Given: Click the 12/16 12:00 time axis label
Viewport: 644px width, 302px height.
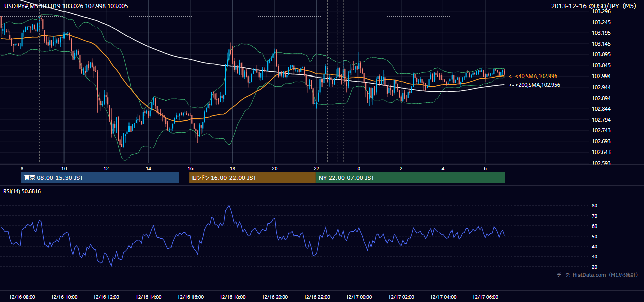Looking at the screenshot, I should 106,297.
